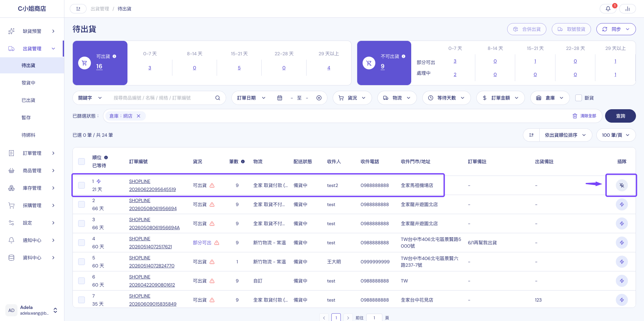Click the 查詢 button
Screen dimensions: 644x321
click(x=620, y=116)
